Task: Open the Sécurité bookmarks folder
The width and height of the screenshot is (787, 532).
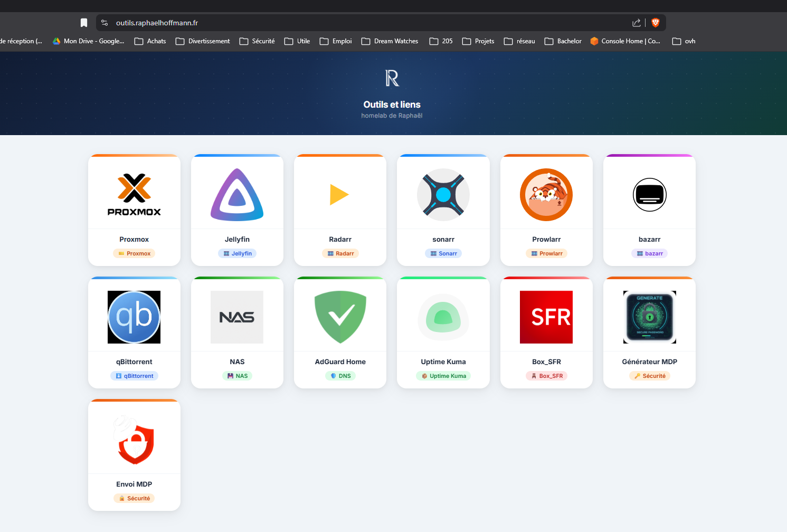Action: point(257,41)
